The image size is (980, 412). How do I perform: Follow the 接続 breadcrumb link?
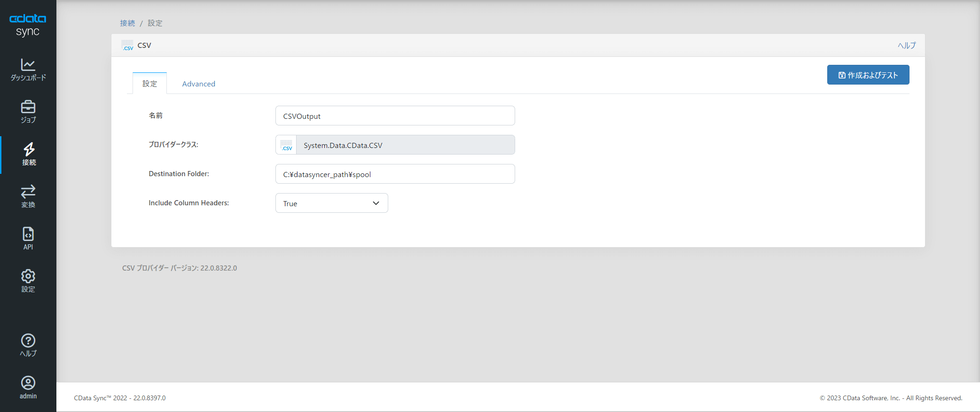[127, 23]
